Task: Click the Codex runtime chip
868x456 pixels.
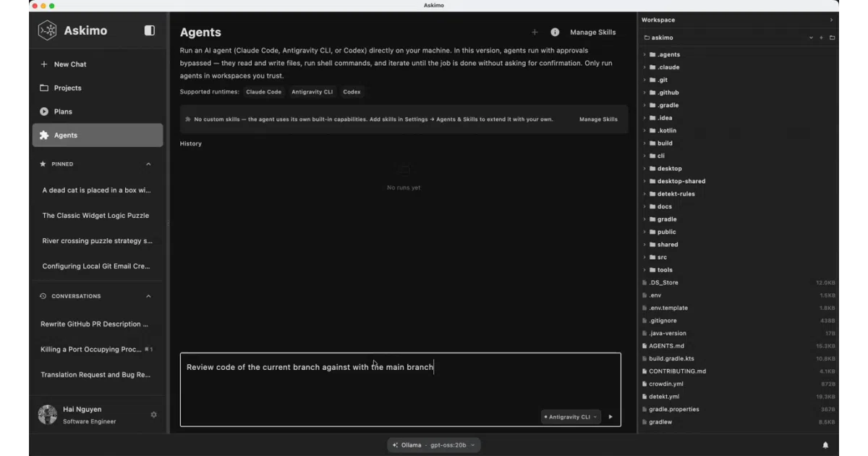Action: [352, 92]
